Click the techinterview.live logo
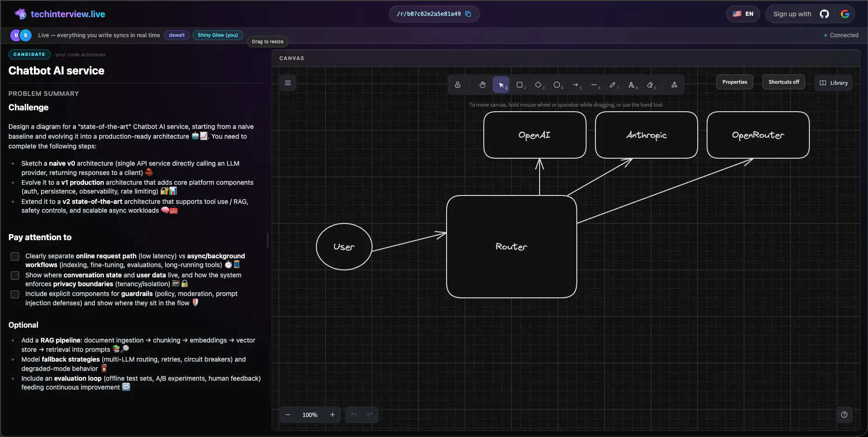 (x=60, y=14)
